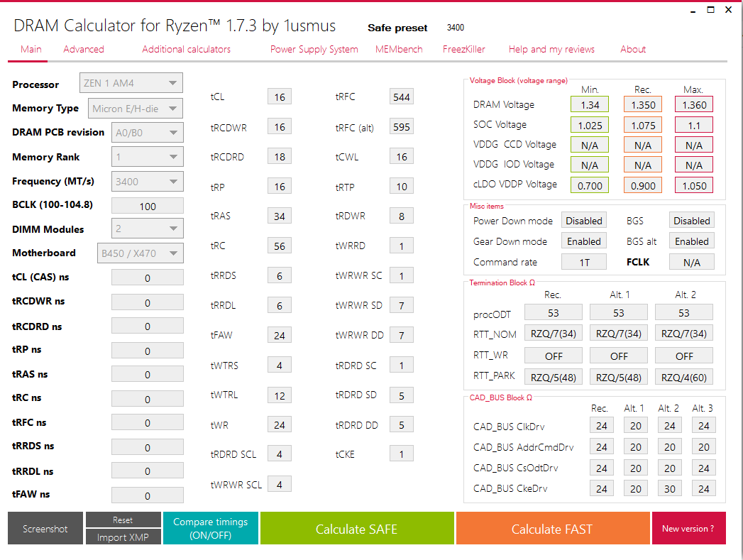Click RTT_WR Rec. value OFF
This screenshot has width=743, height=560.
coord(554,356)
